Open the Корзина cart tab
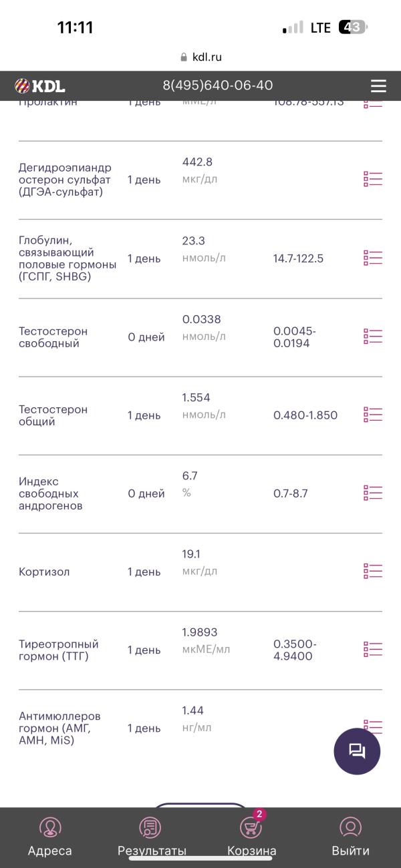This screenshot has height=868, width=401. click(252, 837)
